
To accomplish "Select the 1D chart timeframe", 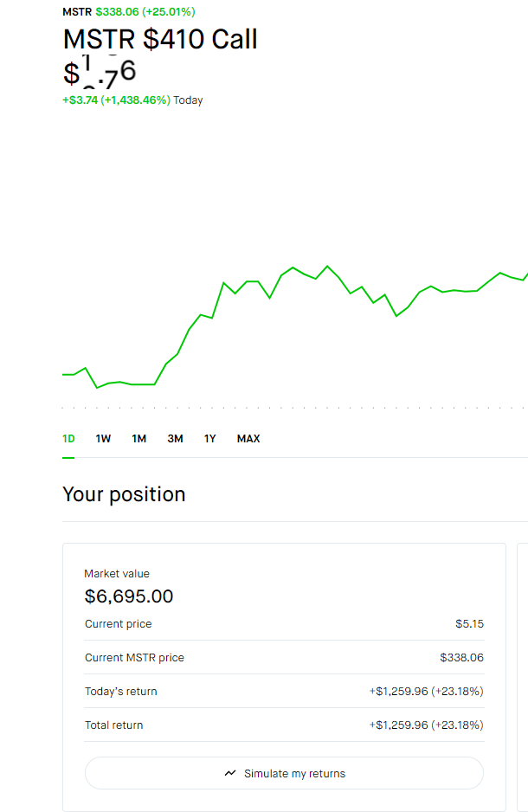I will (68, 439).
